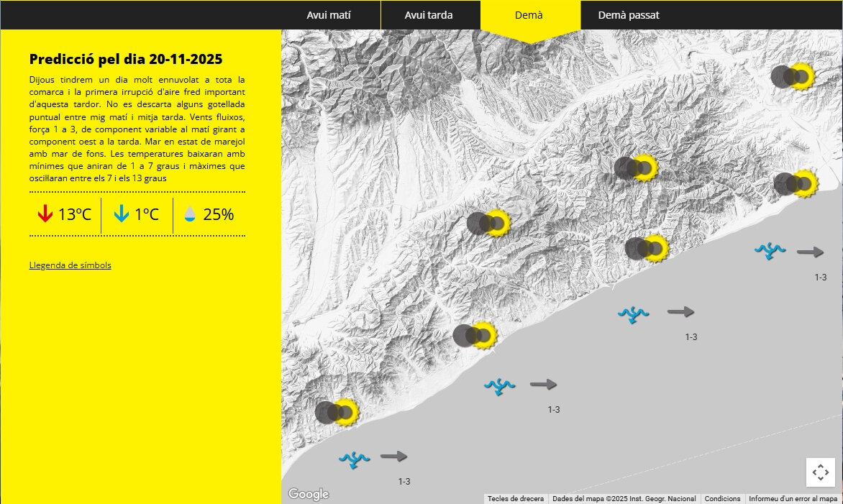Show the Demà passat forecast
This screenshot has height=504, width=843.
point(628,15)
